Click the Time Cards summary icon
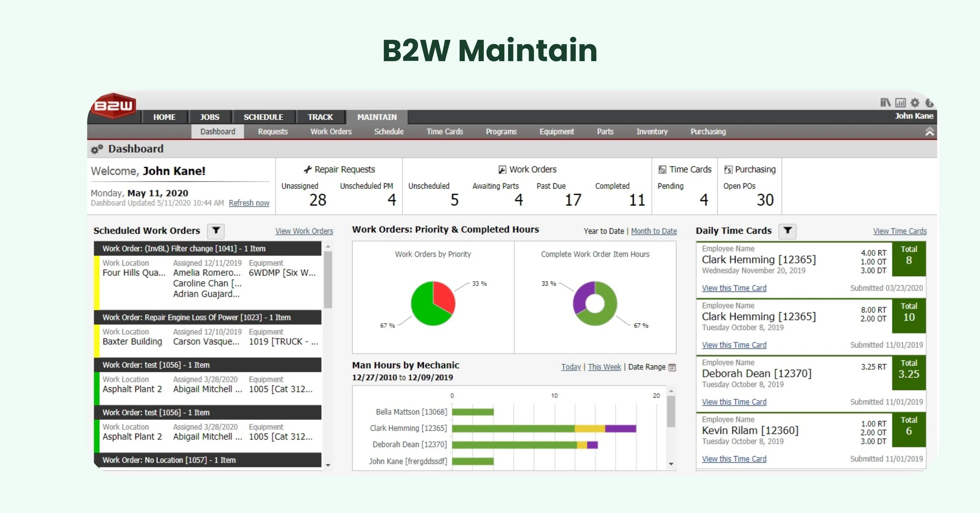Image resolution: width=980 pixels, height=513 pixels. [x=662, y=170]
